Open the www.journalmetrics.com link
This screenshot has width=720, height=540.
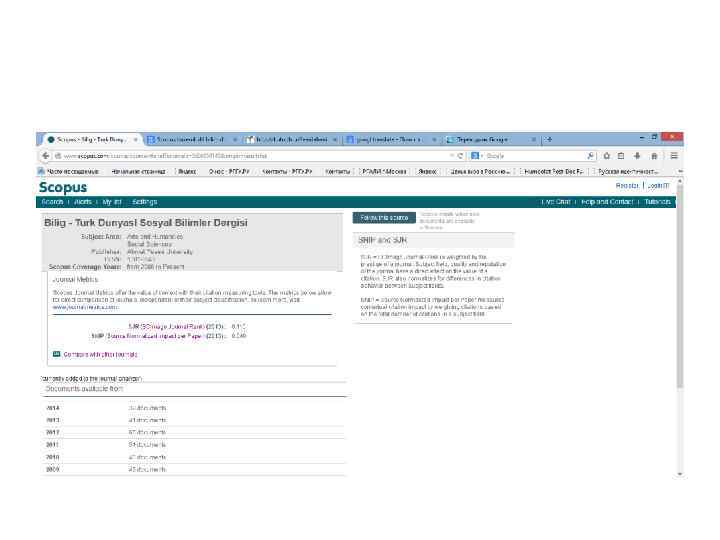[85, 307]
